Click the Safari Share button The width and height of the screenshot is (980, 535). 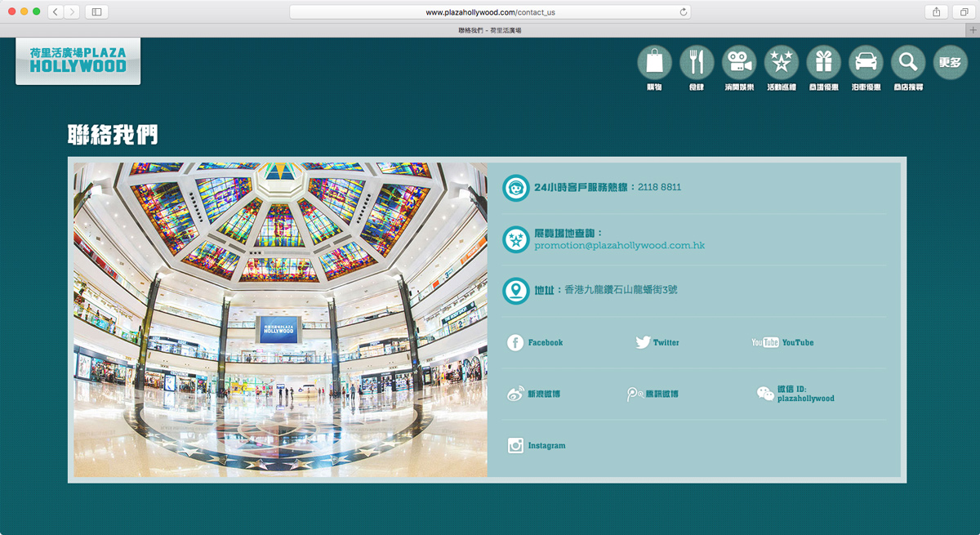937,12
